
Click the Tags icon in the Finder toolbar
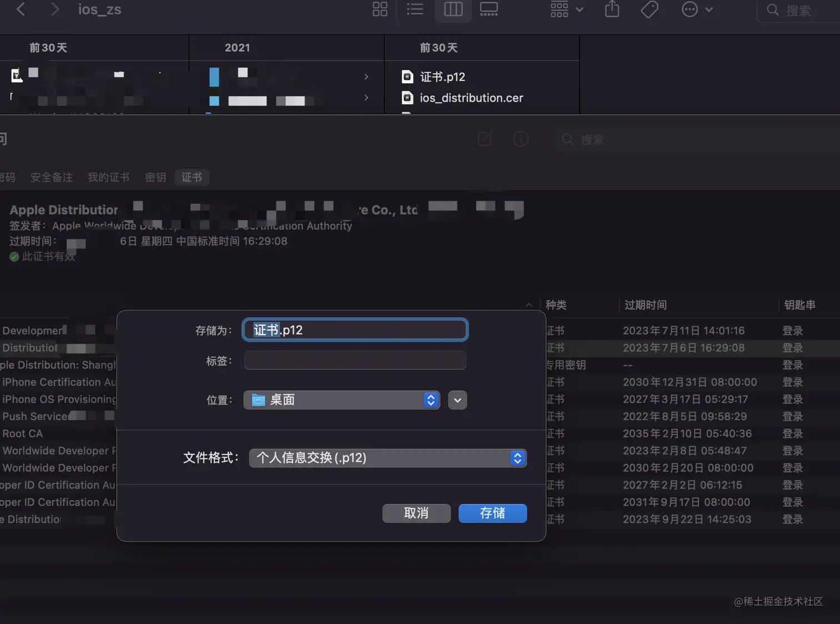click(x=649, y=9)
